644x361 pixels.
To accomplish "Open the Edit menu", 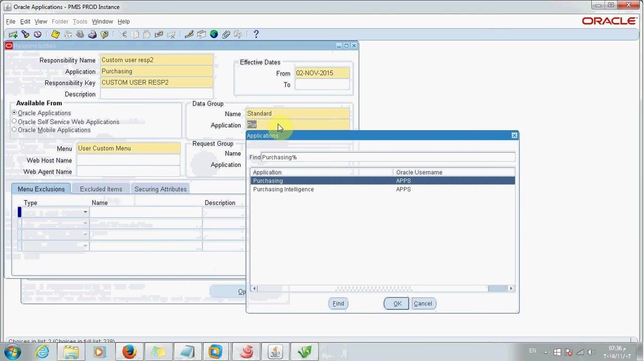I will pos(25,22).
